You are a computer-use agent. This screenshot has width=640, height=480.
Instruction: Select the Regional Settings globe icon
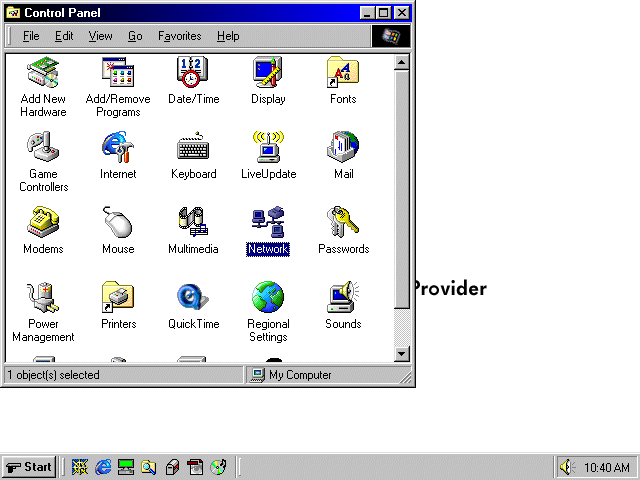[x=268, y=297]
